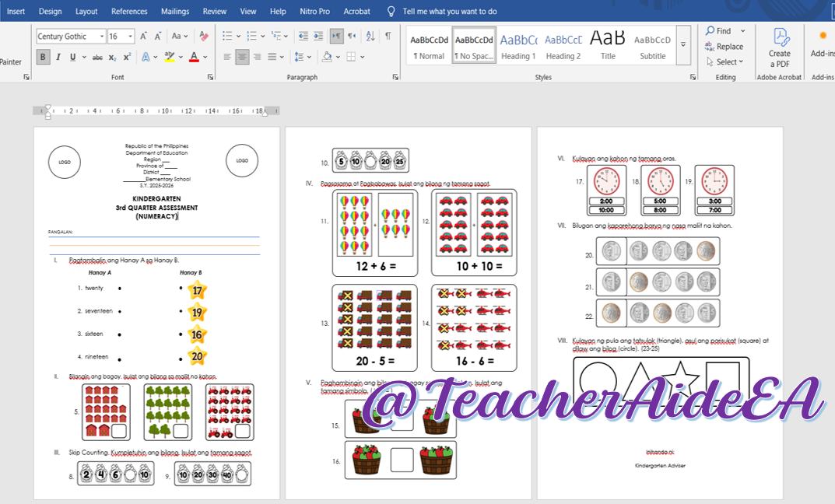Open the Insert tab
The height and width of the screenshot is (504, 835).
tap(16, 11)
